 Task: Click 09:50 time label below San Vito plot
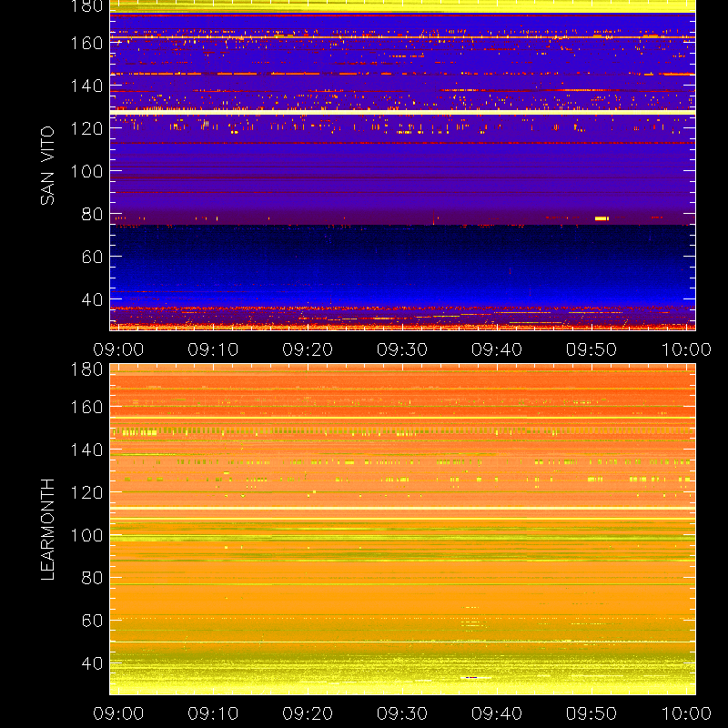pyautogui.click(x=591, y=349)
